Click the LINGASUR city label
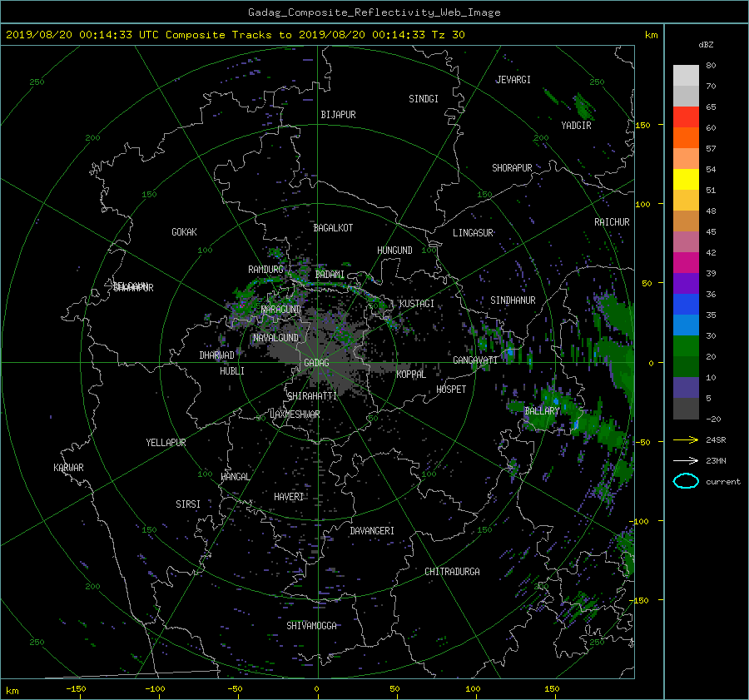749x700 pixels. [x=473, y=233]
